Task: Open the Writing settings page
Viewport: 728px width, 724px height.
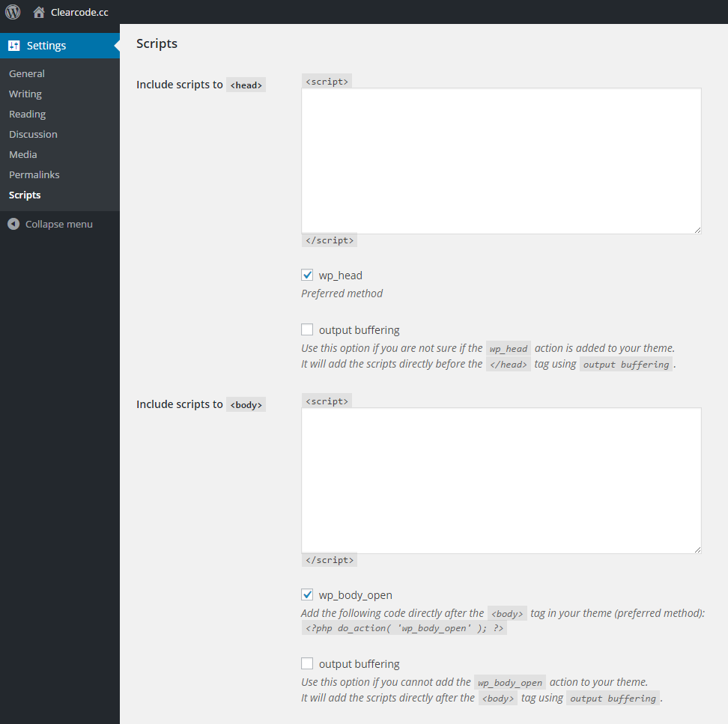Action: point(25,94)
